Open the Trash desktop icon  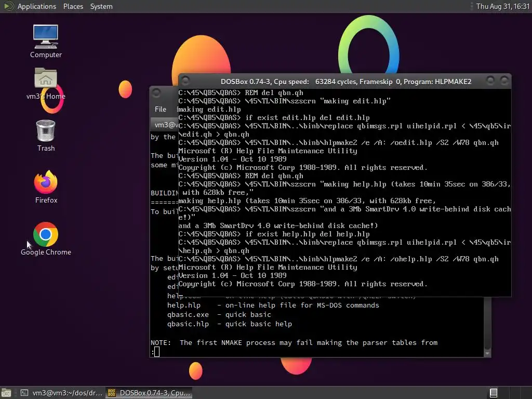(46, 136)
